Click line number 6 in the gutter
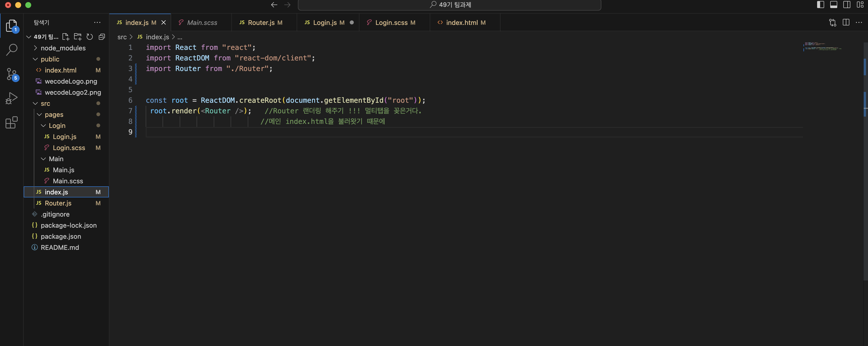The width and height of the screenshot is (868, 346). pyautogui.click(x=130, y=100)
